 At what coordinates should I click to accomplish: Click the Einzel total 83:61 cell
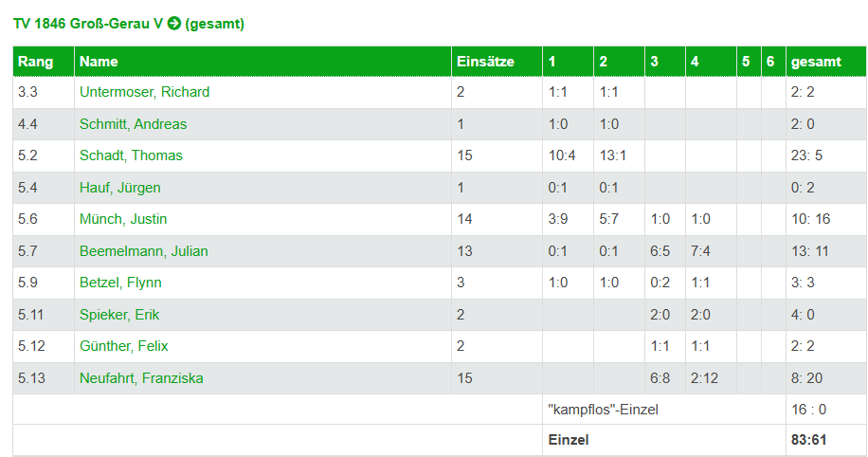(808, 440)
